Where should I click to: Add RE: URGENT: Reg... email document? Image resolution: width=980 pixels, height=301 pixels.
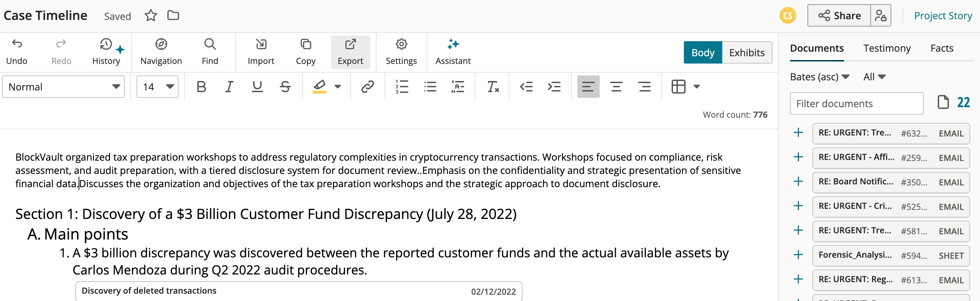(798, 279)
